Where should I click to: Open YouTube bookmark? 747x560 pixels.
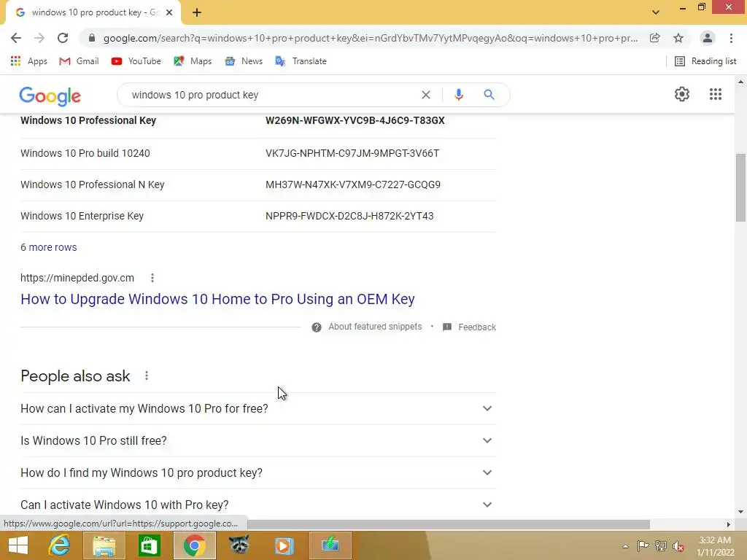point(136,61)
